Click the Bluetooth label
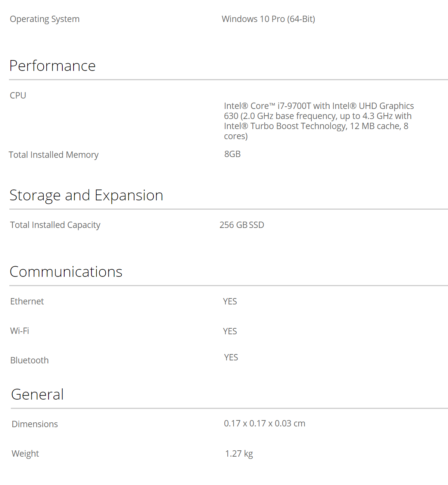 [29, 360]
